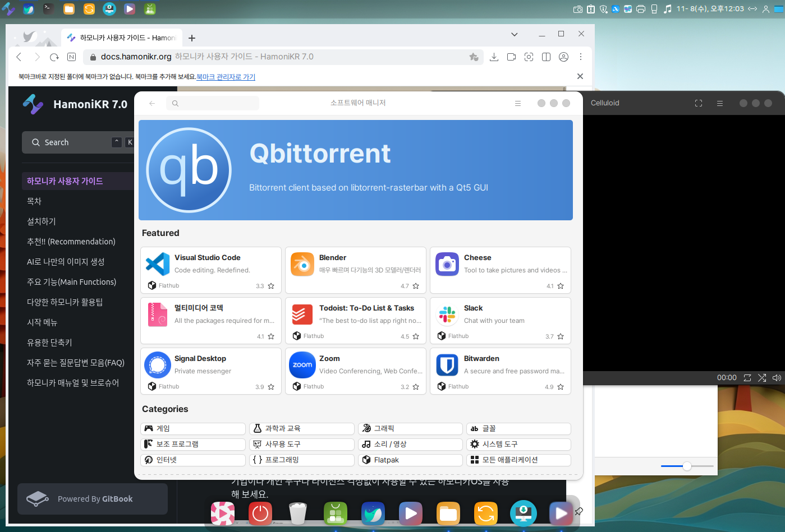Screen dimensions: 785x532
Task: Open the Zoom app card
Action: coord(356,371)
